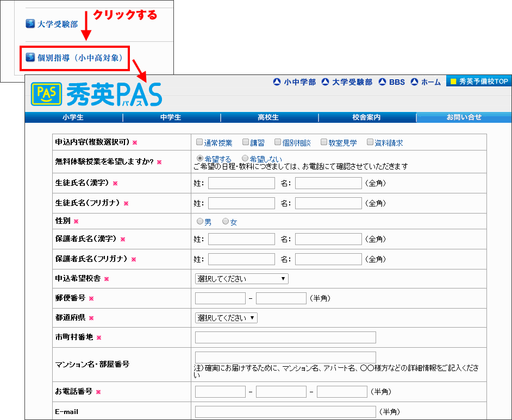Click the blue globe icon beside 大学受験部

[x=30, y=24]
